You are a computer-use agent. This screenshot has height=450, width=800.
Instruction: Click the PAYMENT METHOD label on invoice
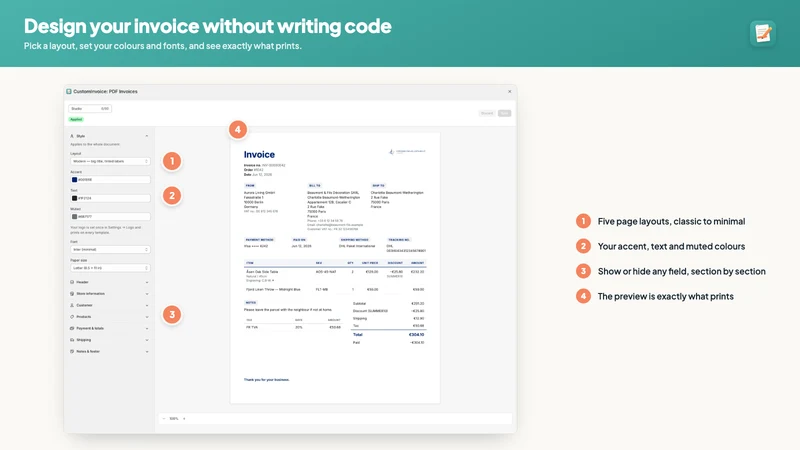(x=260, y=240)
